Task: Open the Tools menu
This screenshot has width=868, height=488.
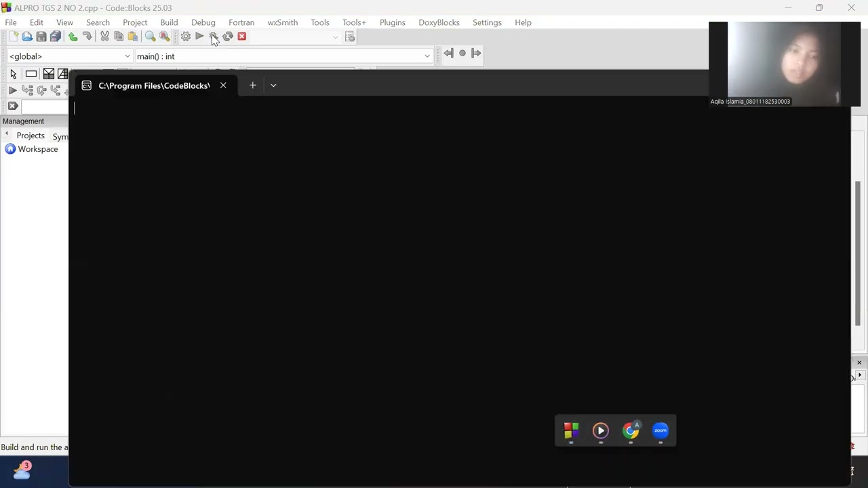Action: tap(320, 22)
